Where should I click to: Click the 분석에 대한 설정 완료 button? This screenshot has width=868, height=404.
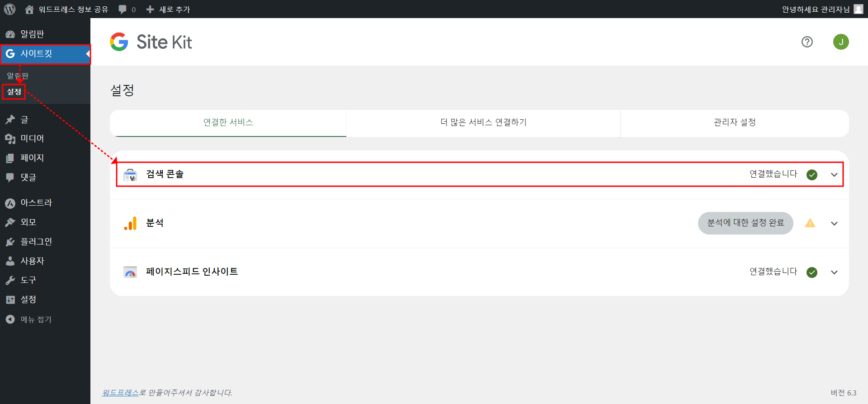click(745, 223)
